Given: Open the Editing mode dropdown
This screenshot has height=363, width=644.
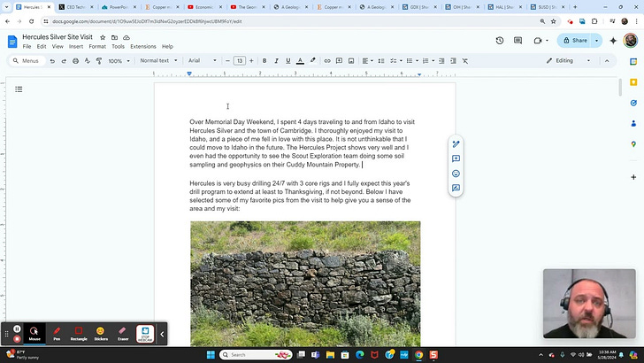Looking at the screenshot, I should pos(568,60).
